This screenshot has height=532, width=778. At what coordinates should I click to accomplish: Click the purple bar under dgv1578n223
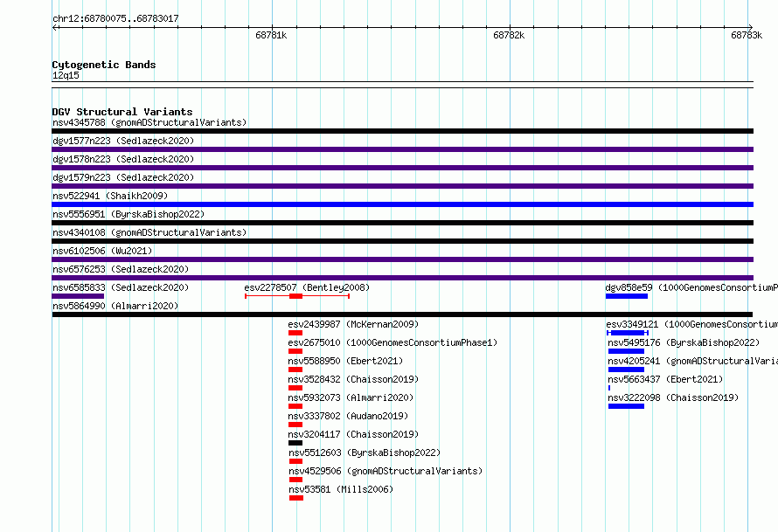click(402, 168)
